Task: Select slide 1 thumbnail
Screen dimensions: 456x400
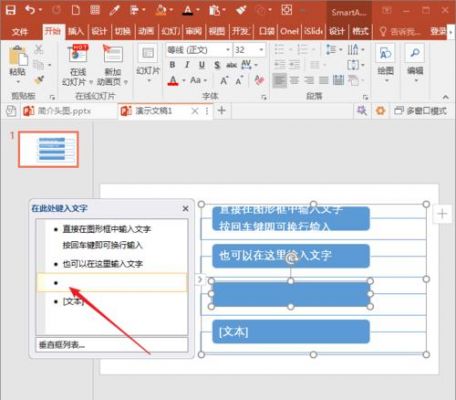Action: pos(48,149)
